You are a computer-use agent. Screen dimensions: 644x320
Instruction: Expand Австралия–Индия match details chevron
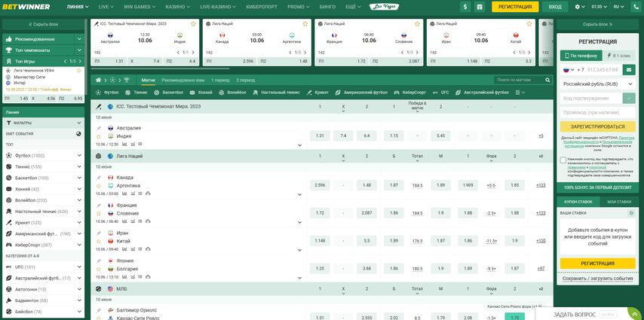pos(299,145)
